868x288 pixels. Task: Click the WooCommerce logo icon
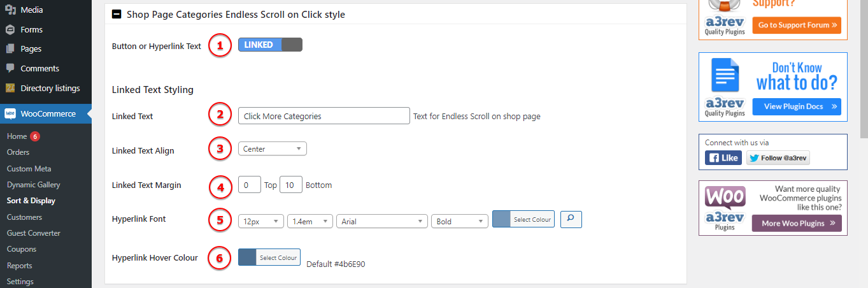[x=10, y=114]
